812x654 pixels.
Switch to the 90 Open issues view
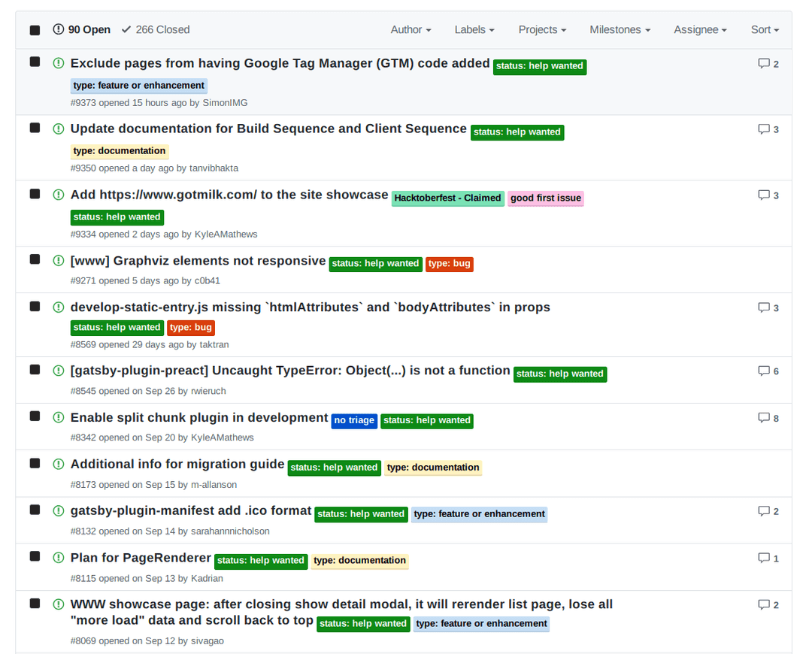pyautogui.click(x=82, y=30)
